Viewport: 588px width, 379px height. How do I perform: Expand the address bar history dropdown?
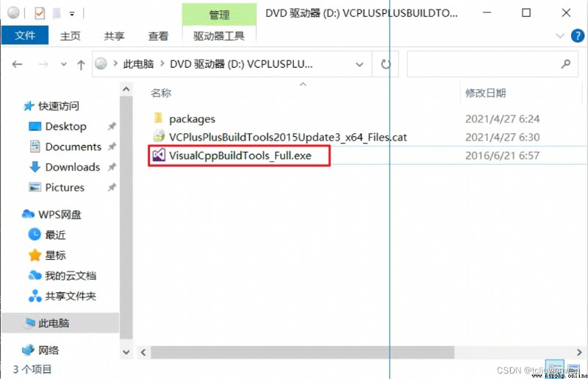[359, 65]
